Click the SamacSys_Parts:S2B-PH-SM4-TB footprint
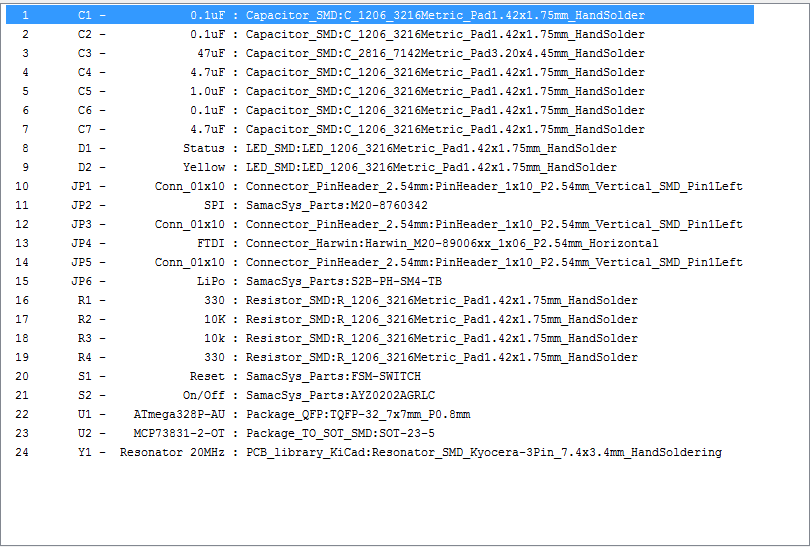 [x=344, y=282]
